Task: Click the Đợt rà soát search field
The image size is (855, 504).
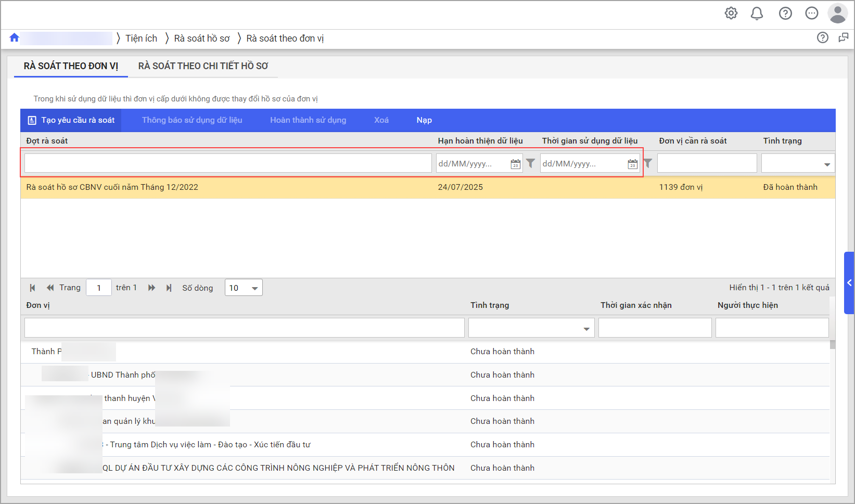Action: click(x=228, y=163)
